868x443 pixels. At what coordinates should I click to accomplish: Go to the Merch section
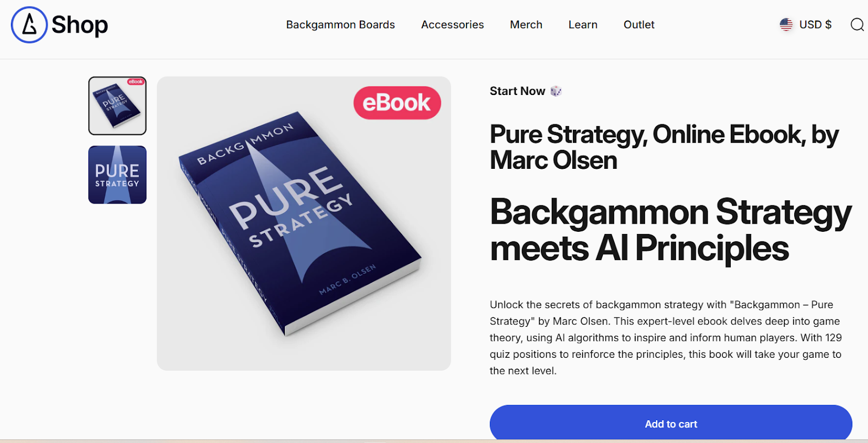click(526, 25)
